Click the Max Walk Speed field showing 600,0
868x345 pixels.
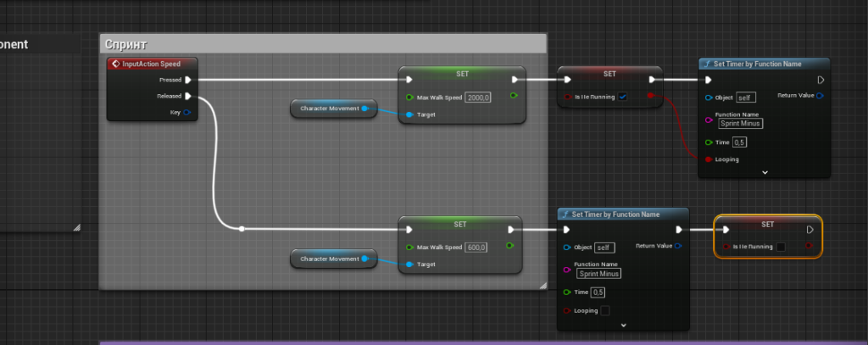coord(476,248)
